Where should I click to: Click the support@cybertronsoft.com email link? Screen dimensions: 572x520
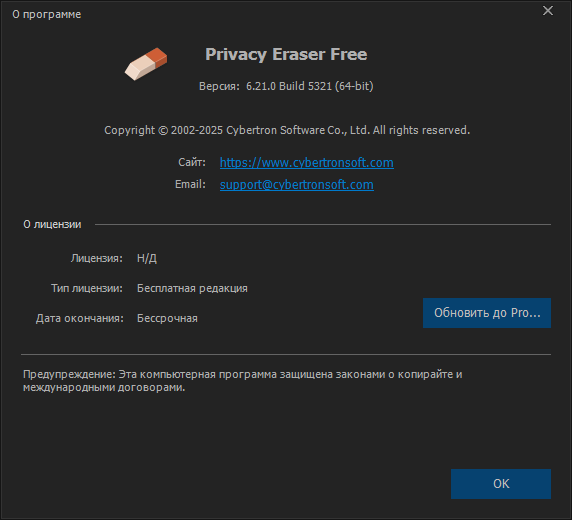tap(297, 185)
